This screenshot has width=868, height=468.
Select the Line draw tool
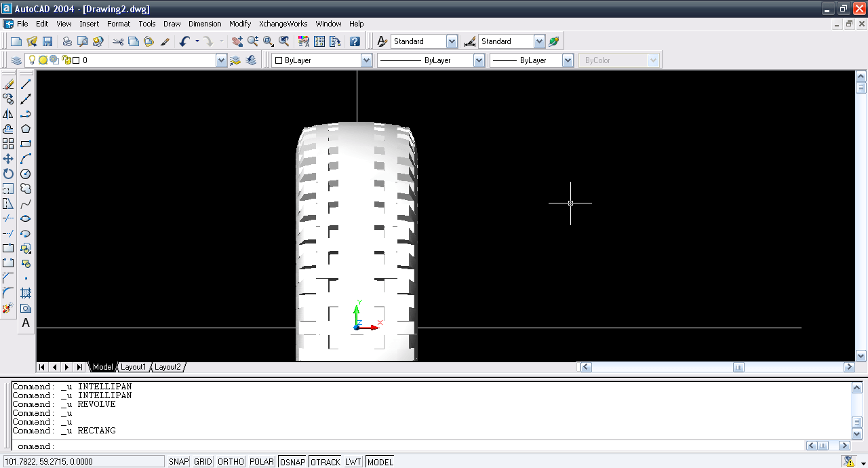[x=26, y=84]
